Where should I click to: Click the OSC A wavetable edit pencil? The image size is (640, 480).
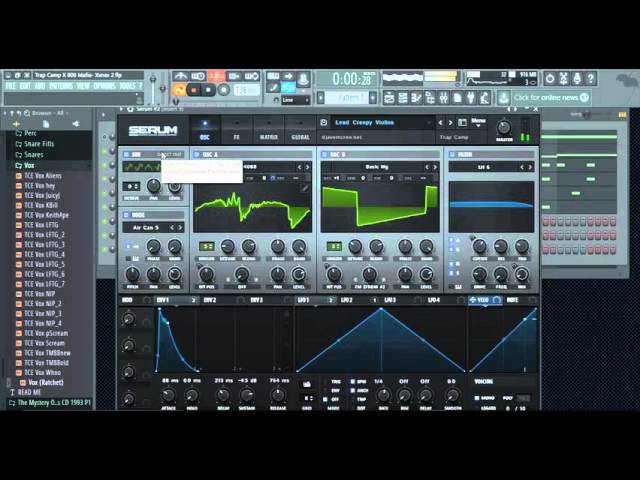coord(304,188)
